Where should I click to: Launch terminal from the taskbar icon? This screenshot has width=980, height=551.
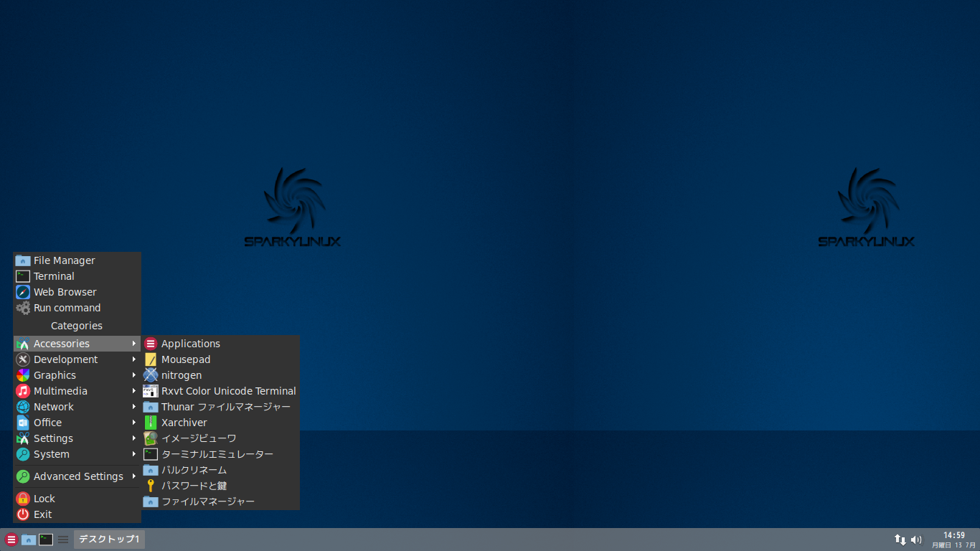pyautogui.click(x=46, y=540)
